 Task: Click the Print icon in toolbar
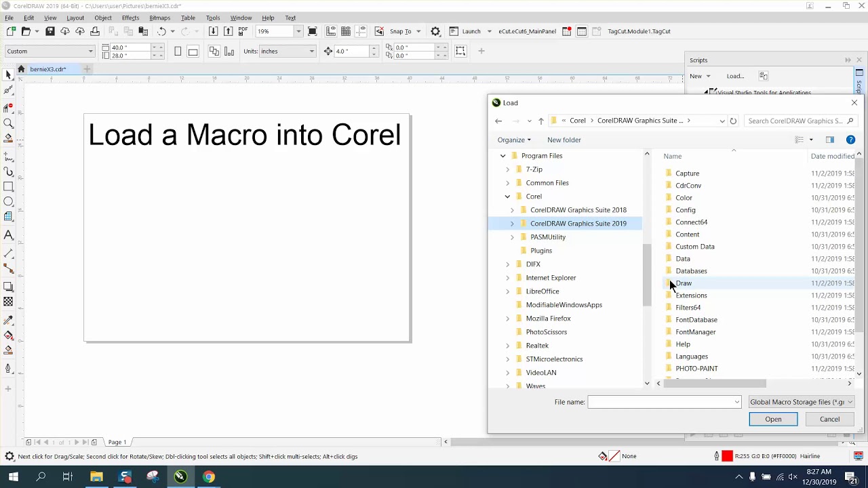94,31
